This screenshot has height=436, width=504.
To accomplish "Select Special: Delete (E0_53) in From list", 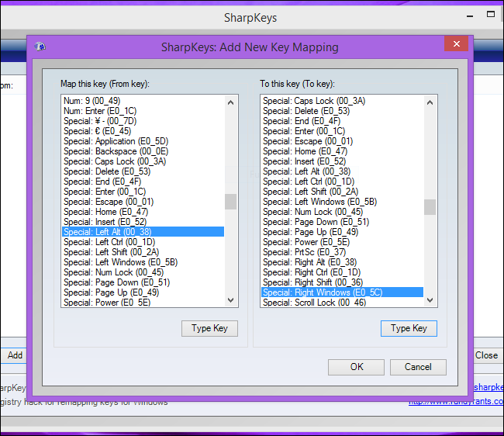I will click(x=143, y=171).
